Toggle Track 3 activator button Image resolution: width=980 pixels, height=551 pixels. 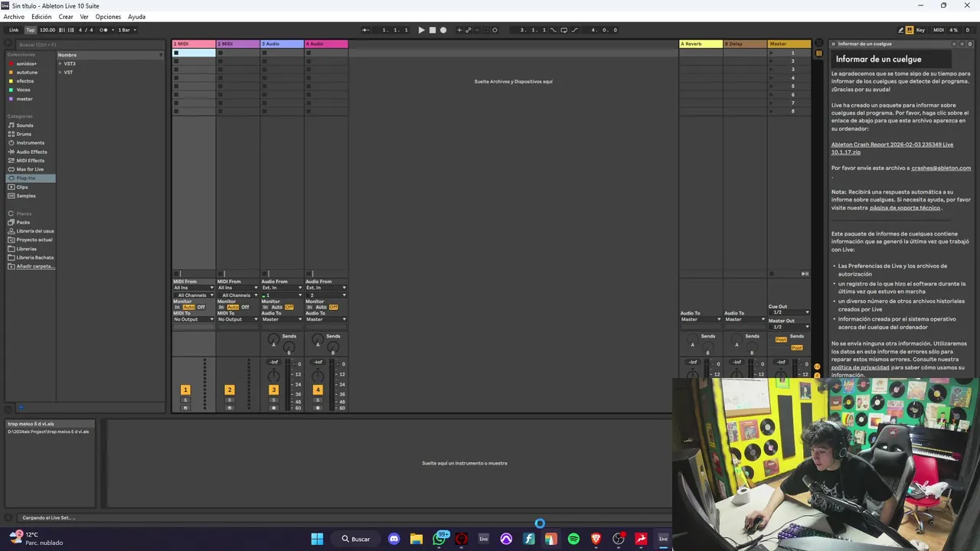(273, 390)
